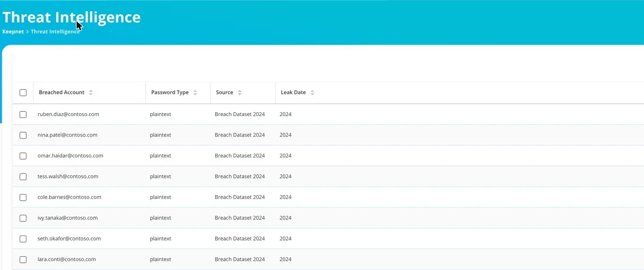
Task: Click plaintext in omar.haidar row
Action: 161,156
